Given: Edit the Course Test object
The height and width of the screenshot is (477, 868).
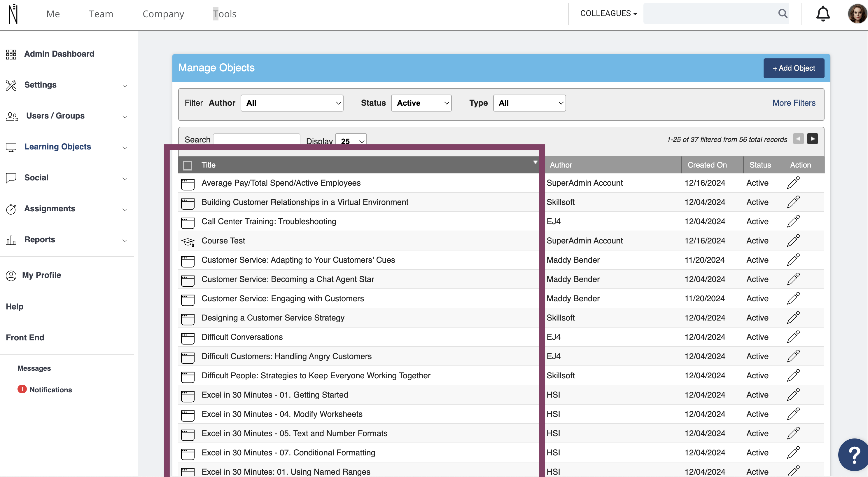Looking at the screenshot, I should 793,241.
